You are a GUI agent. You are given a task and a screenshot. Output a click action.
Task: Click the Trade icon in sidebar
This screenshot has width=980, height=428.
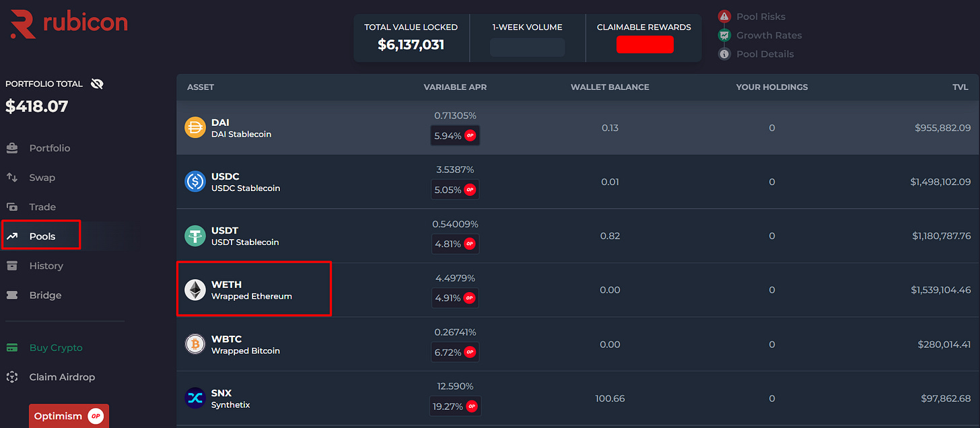click(12, 207)
